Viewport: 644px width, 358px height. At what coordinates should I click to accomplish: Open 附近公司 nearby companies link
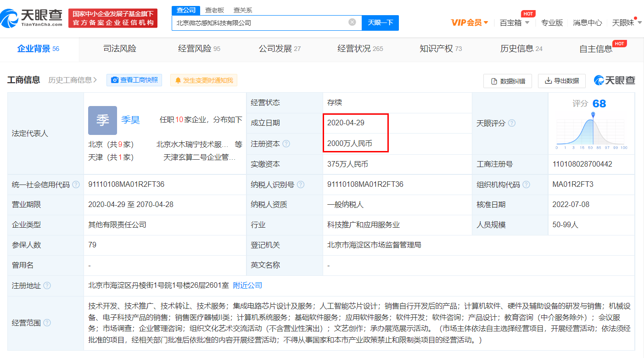click(247, 285)
